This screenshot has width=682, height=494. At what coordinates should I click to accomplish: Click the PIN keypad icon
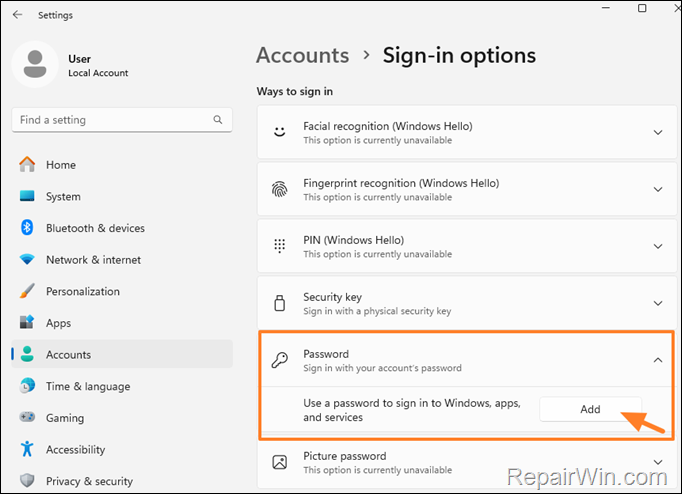(280, 246)
